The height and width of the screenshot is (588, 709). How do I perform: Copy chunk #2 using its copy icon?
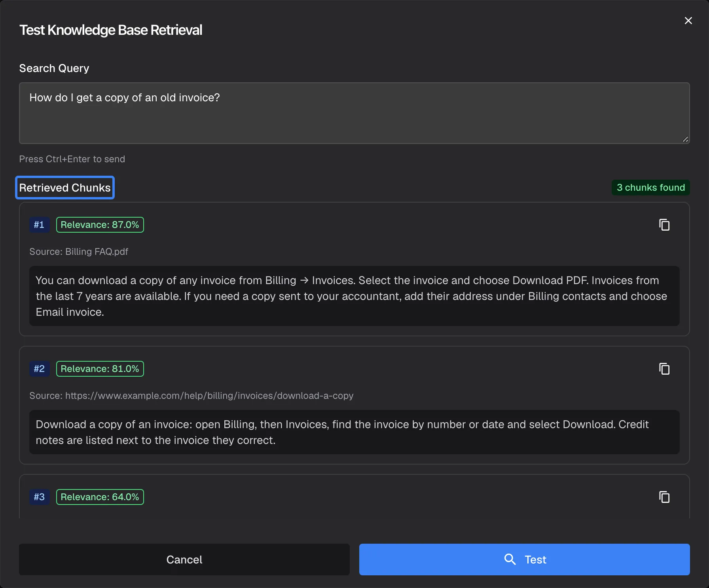pyautogui.click(x=664, y=369)
